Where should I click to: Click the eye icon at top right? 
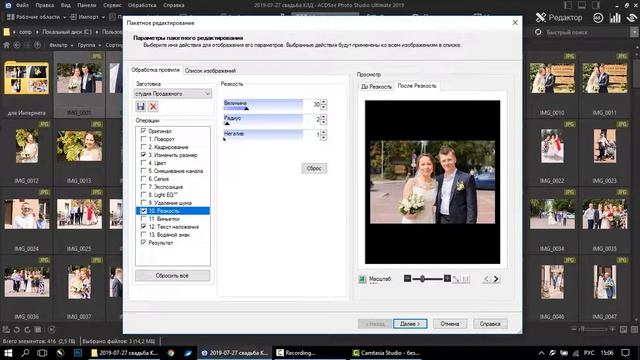tap(632, 18)
